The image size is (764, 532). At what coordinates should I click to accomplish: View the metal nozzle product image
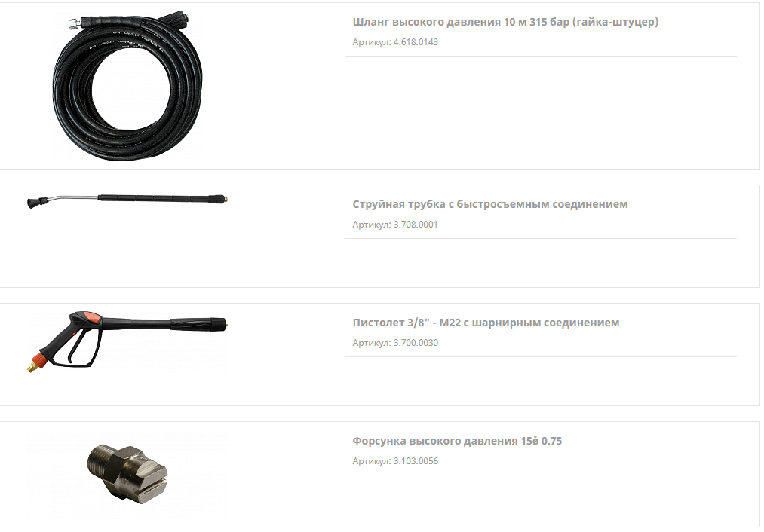point(127,474)
